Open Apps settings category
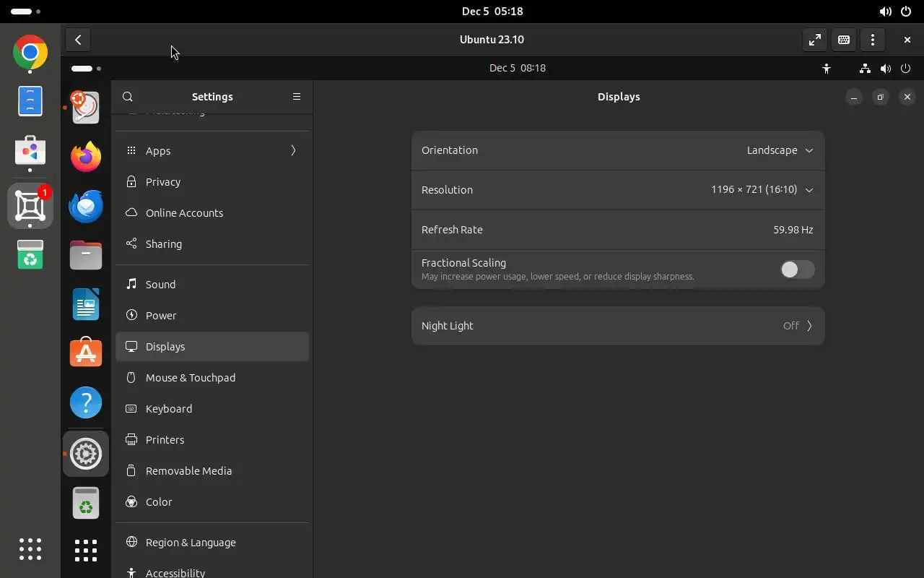The height and width of the screenshot is (578, 924). [x=212, y=150]
